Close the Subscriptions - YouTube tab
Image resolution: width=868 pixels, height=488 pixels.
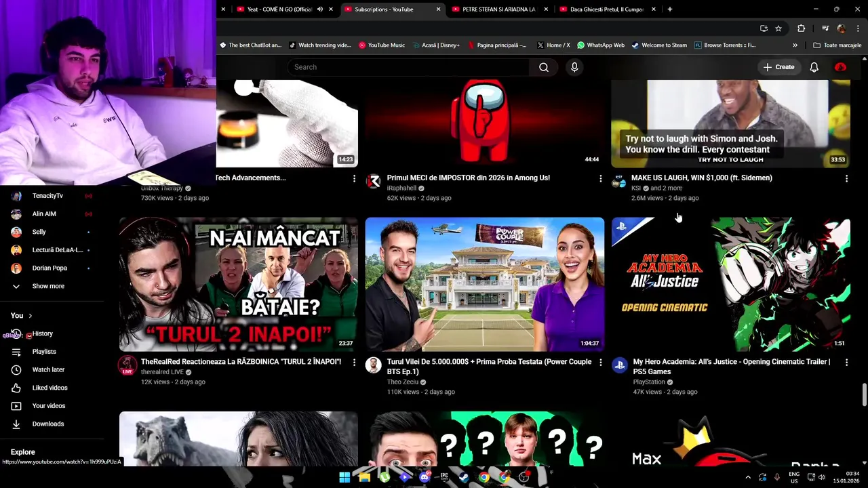click(x=438, y=9)
